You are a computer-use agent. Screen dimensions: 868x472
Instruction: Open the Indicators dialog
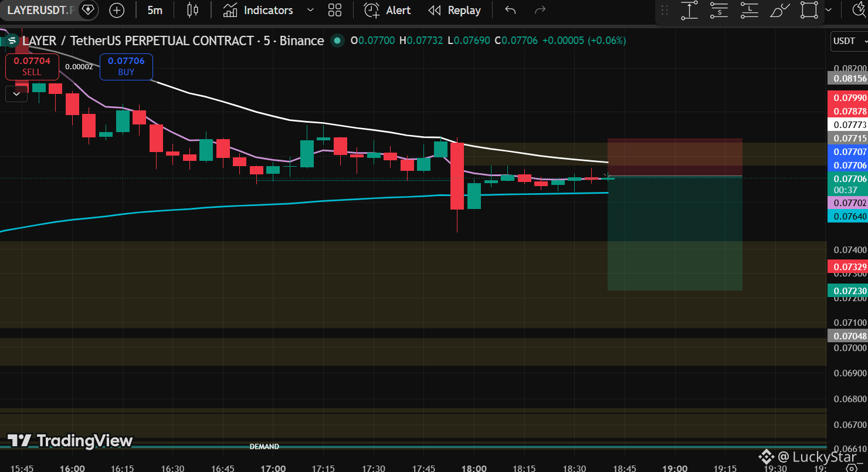(258, 10)
